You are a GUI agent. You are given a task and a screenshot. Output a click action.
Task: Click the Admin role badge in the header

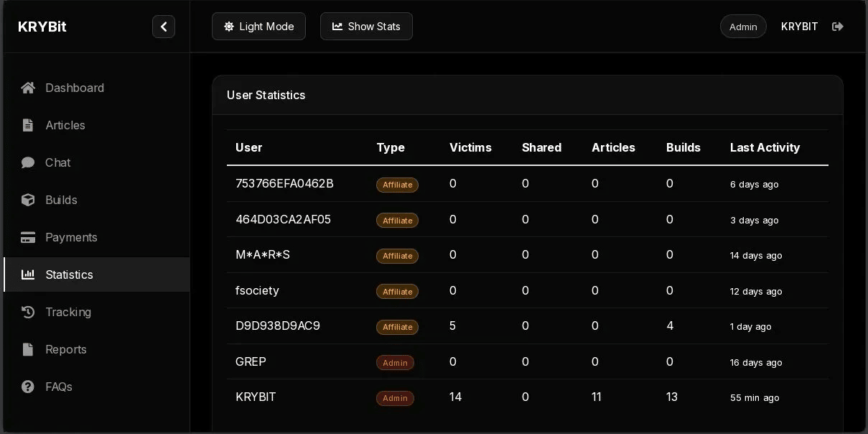point(743,26)
